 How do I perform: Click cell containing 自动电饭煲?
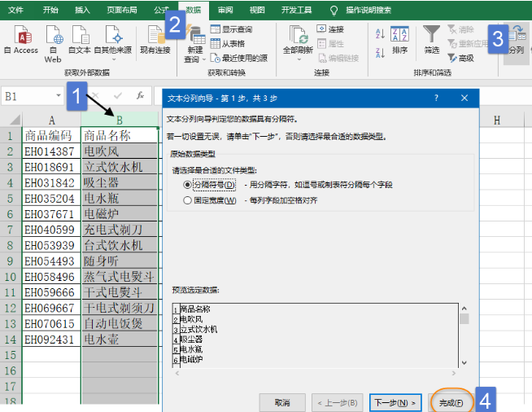120,323
